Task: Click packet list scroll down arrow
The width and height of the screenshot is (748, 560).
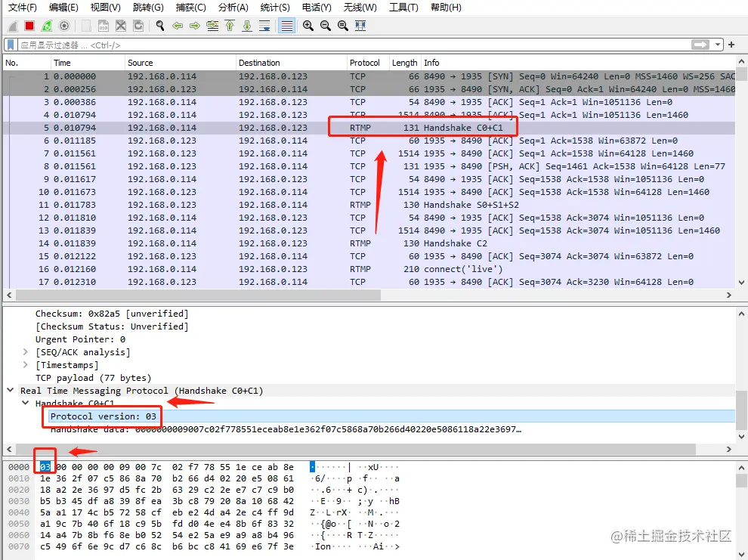Action: coord(741,283)
